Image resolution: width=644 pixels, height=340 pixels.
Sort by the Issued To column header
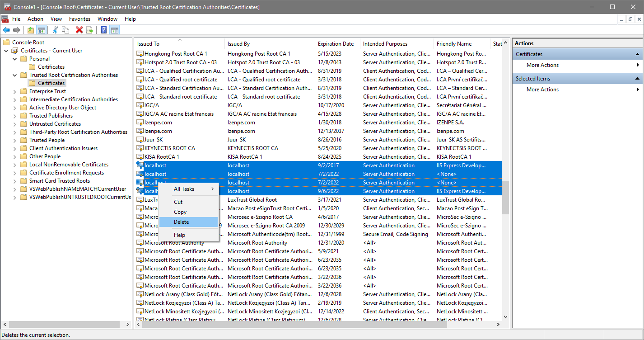[179, 44]
